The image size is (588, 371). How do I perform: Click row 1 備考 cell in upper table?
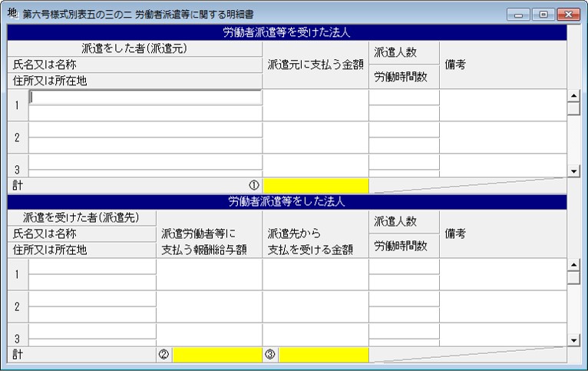503,105
